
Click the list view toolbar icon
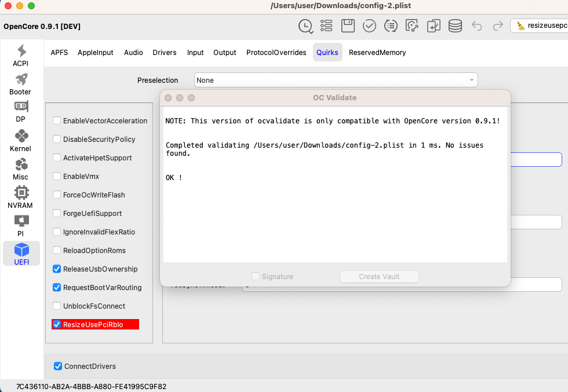[326, 25]
